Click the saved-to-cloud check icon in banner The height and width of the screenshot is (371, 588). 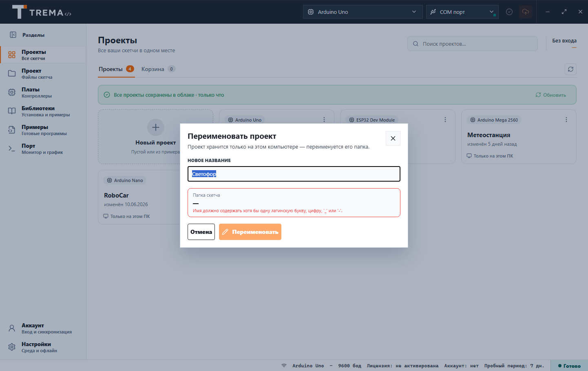coord(107,95)
